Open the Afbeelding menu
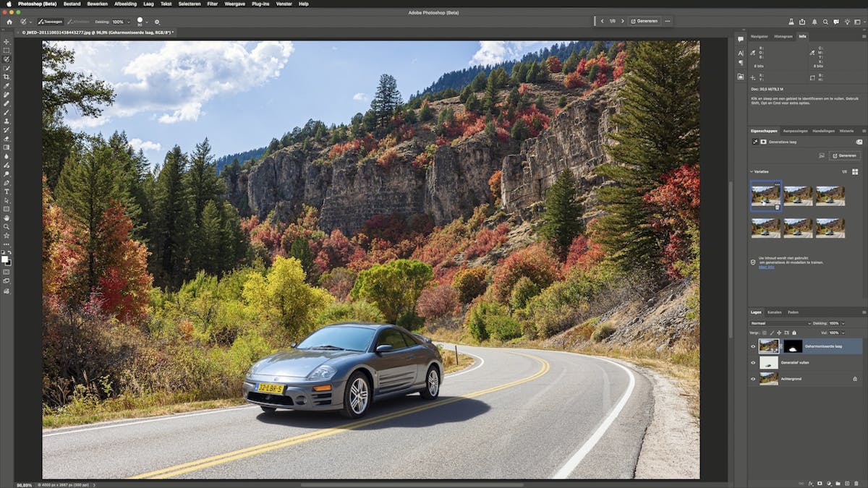This screenshot has width=868, height=488. pyautogui.click(x=126, y=4)
